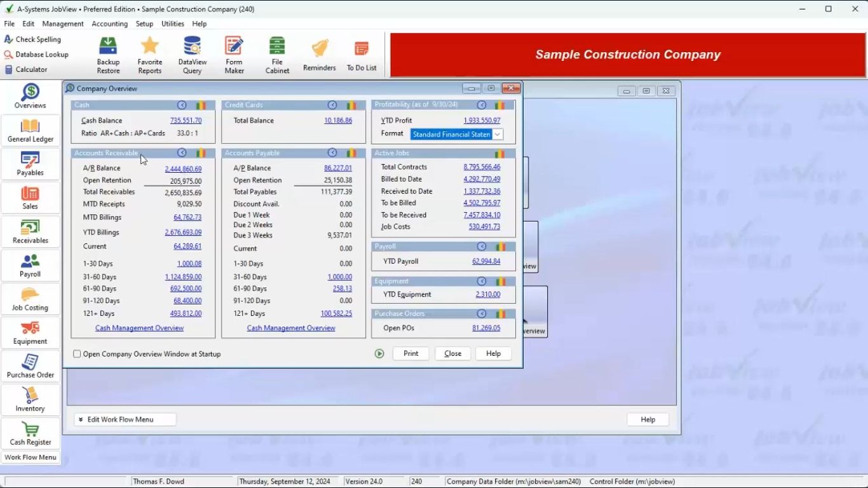This screenshot has height=488, width=868.
Task: Click the Active Jobs chart icon
Action: [500, 154]
